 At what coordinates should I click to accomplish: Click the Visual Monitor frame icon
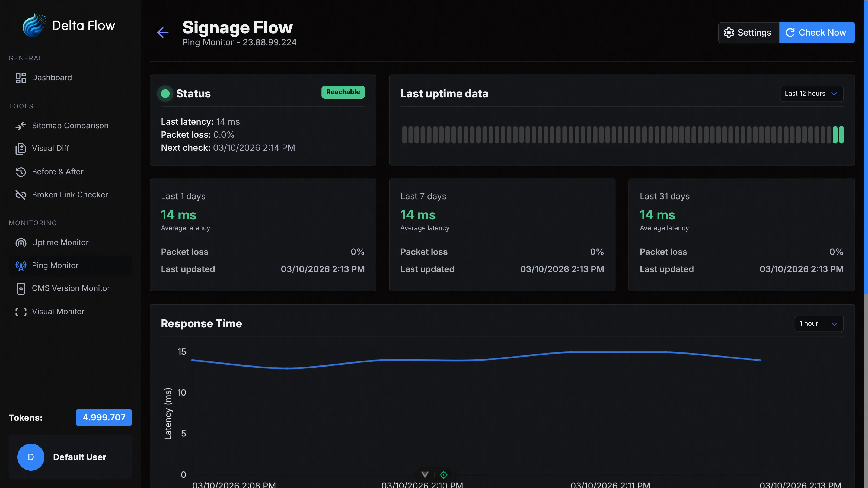click(x=21, y=312)
